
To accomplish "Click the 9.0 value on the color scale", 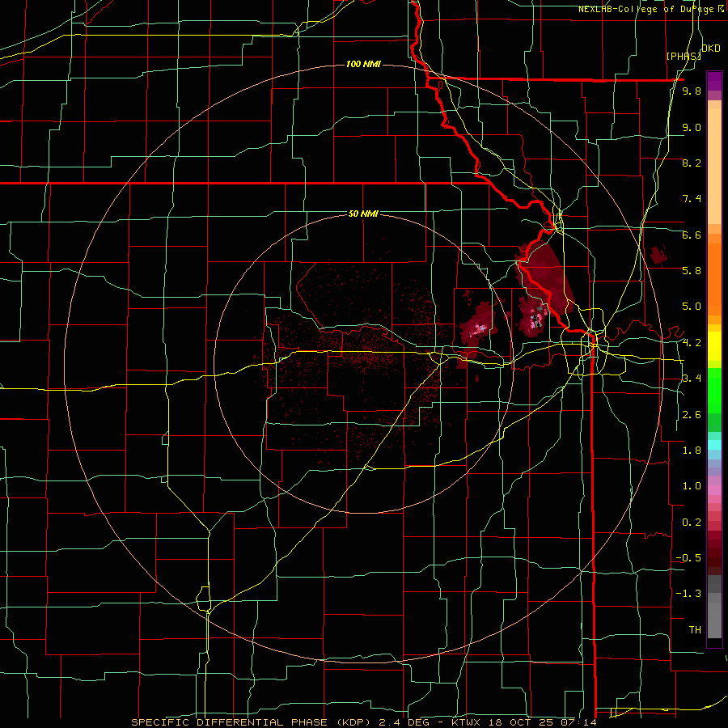I will click(x=692, y=127).
